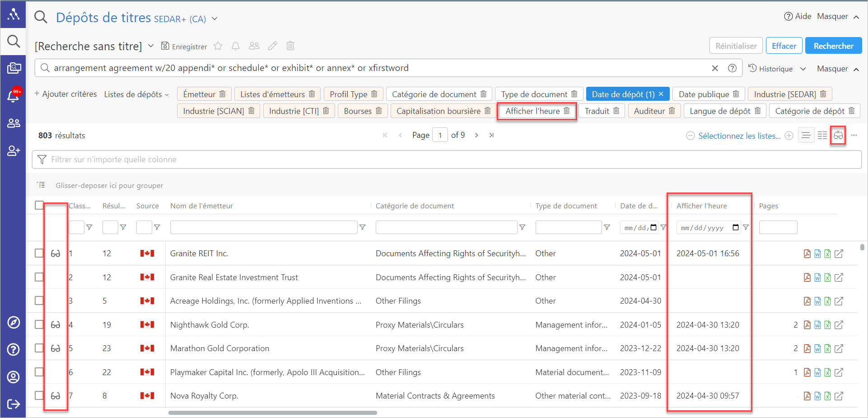Open Nova Royalty Corp. in a new window

pos(839,396)
